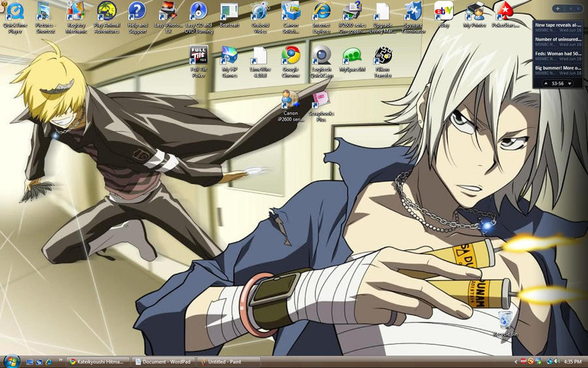Screen dimensions: 588x368
Task: Open iP2600 series On-screen manual icon
Action: click(352, 18)
